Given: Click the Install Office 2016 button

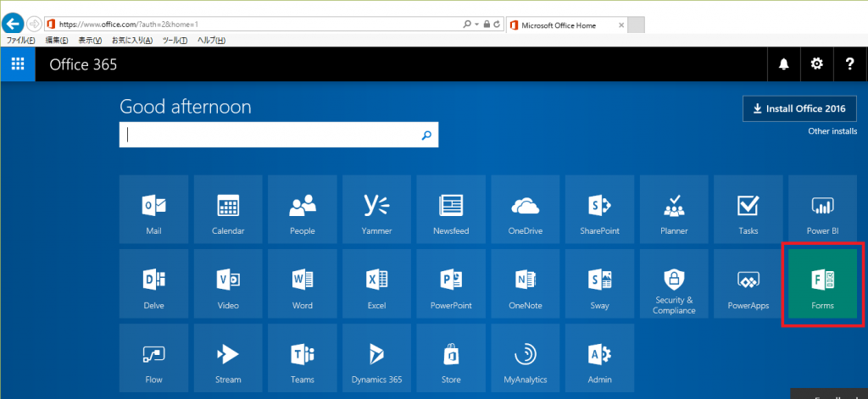Looking at the screenshot, I should tap(800, 108).
